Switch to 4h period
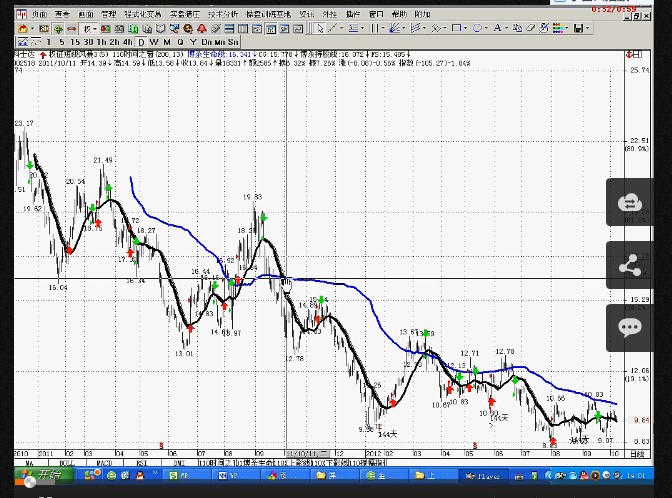The height and width of the screenshot is (498, 672). [128, 42]
